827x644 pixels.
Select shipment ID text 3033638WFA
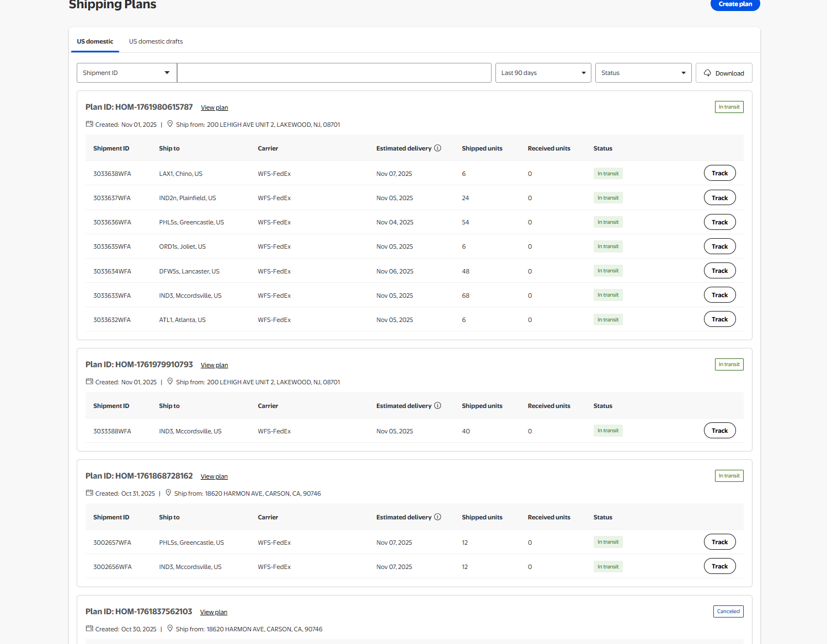point(112,174)
